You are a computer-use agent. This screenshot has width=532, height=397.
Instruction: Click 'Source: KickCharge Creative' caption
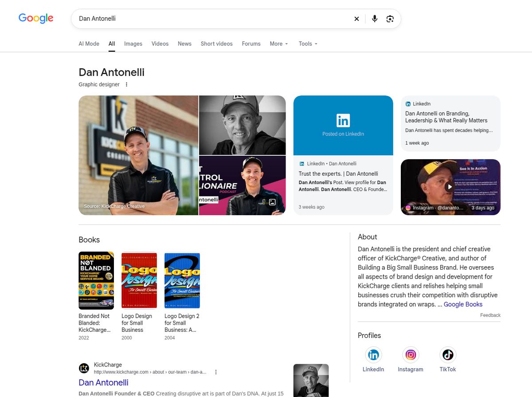[114, 206]
